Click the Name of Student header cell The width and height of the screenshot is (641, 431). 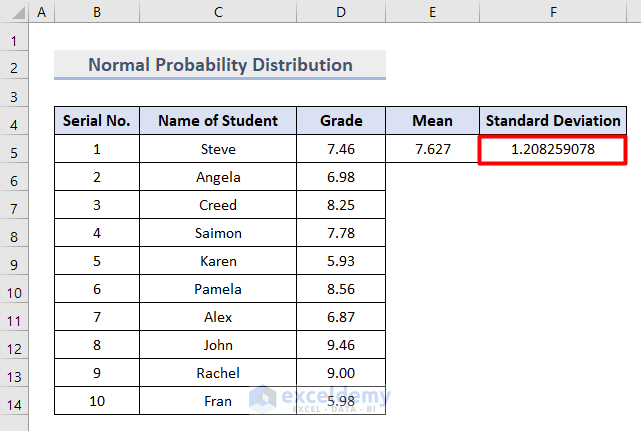[x=218, y=121]
